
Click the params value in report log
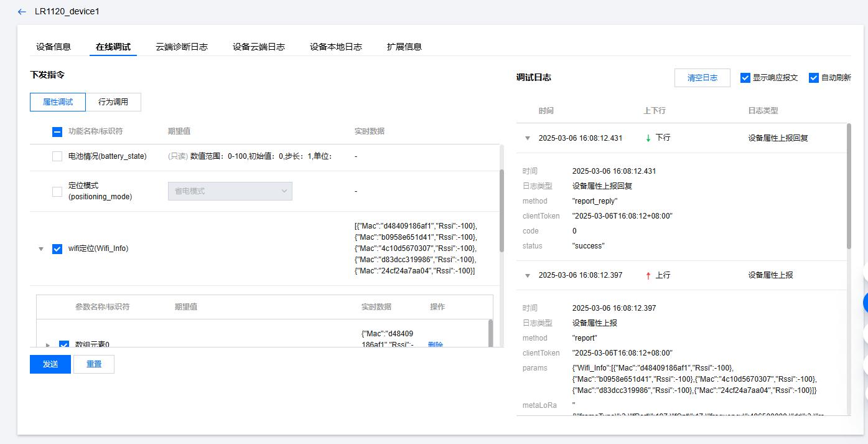[x=694, y=379]
